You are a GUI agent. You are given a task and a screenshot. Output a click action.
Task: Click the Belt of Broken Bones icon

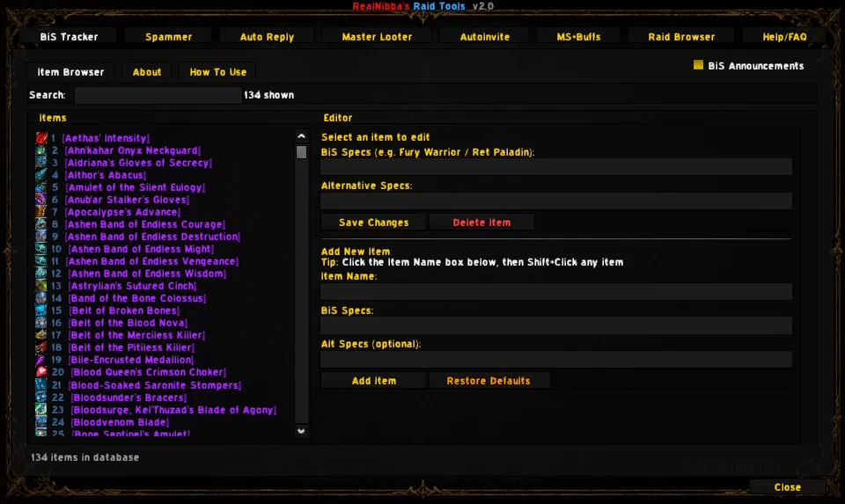coord(41,310)
